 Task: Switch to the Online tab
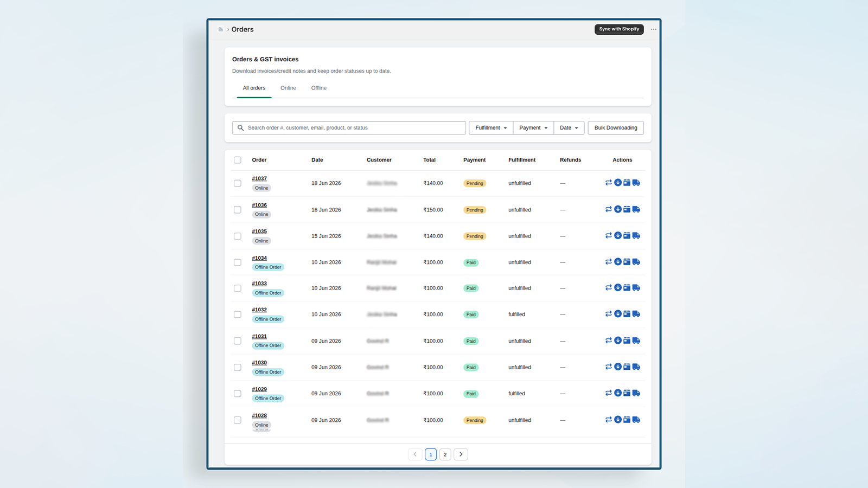(288, 88)
